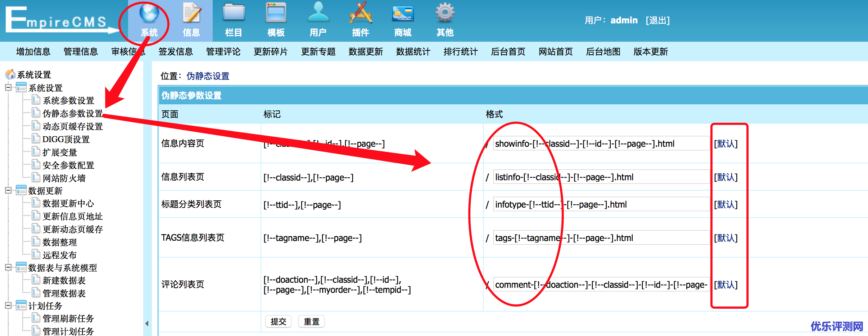Open the 其他 gear icon
The height and width of the screenshot is (336, 868).
tap(445, 13)
